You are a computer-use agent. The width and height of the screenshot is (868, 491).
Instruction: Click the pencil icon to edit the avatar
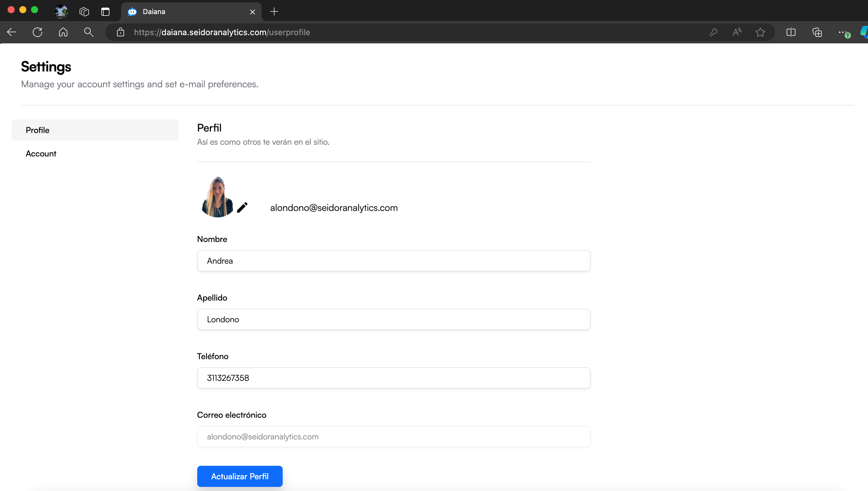(x=242, y=207)
